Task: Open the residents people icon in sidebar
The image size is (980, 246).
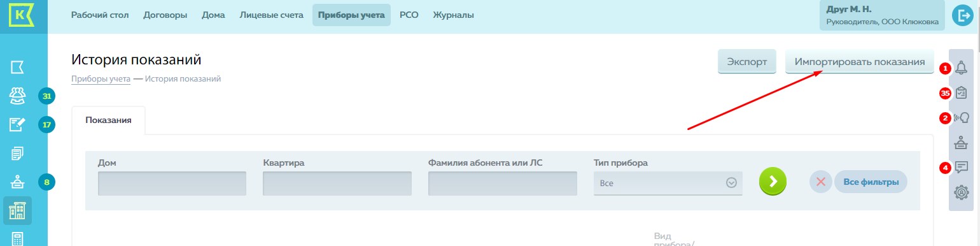Action: (17, 96)
